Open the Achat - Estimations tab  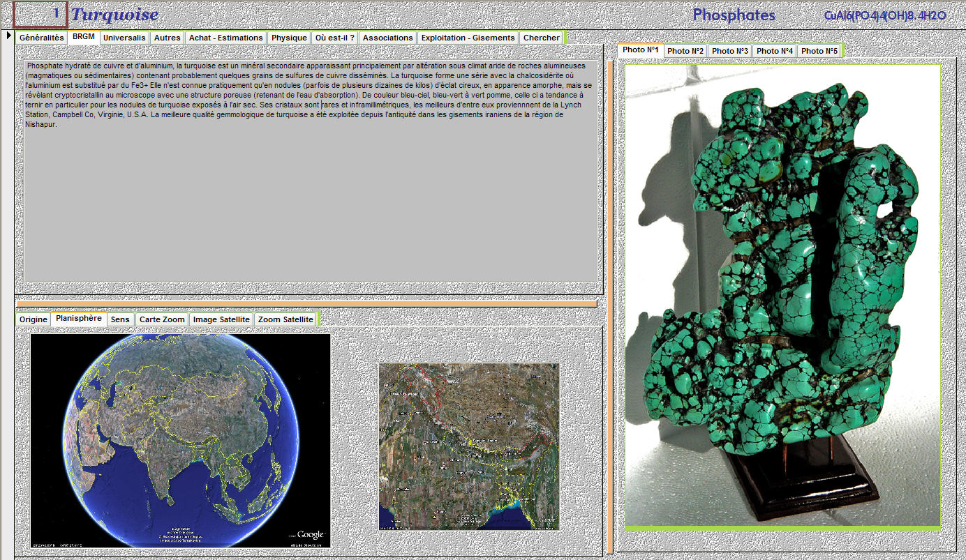tap(225, 38)
